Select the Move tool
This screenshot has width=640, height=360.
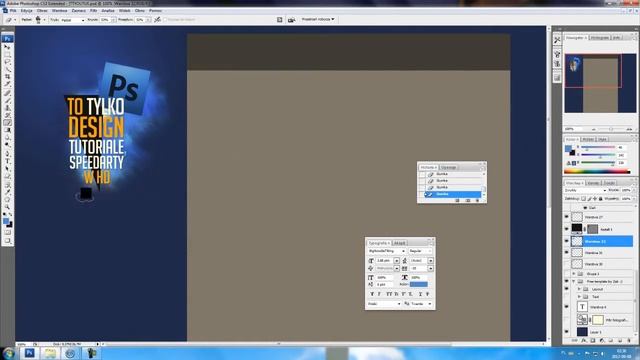pos(7,47)
